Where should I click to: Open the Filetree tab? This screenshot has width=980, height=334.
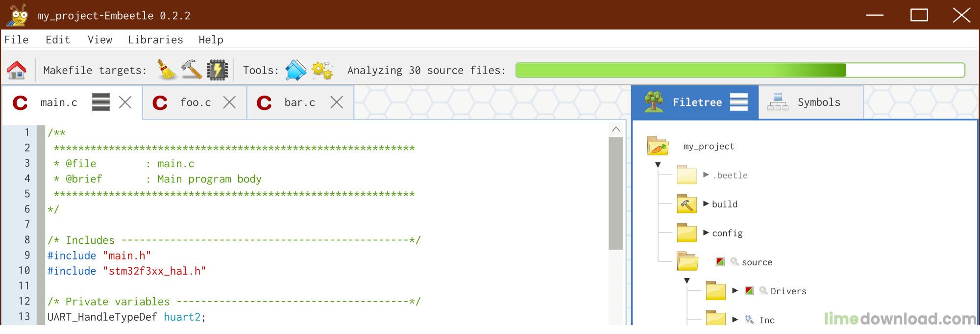[x=695, y=102]
